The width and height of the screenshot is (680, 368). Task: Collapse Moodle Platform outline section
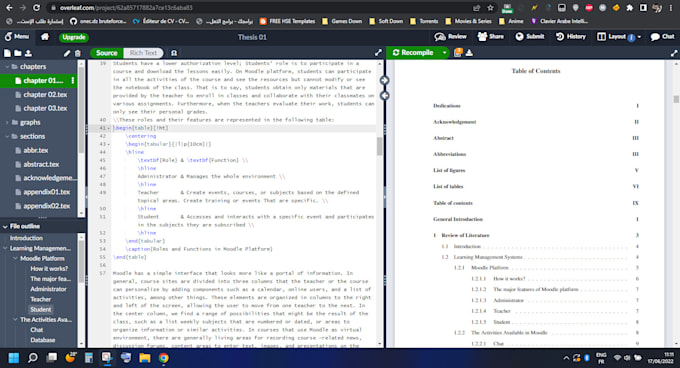click(15, 259)
